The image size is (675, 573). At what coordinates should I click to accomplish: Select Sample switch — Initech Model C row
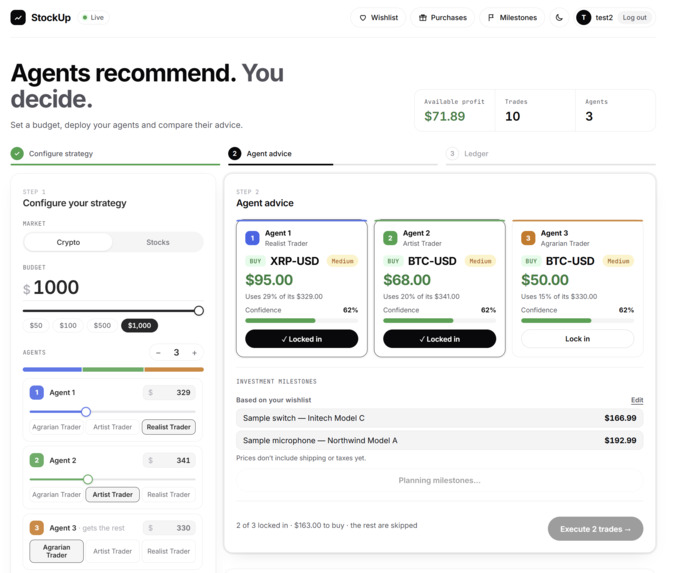click(x=440, y=418)
